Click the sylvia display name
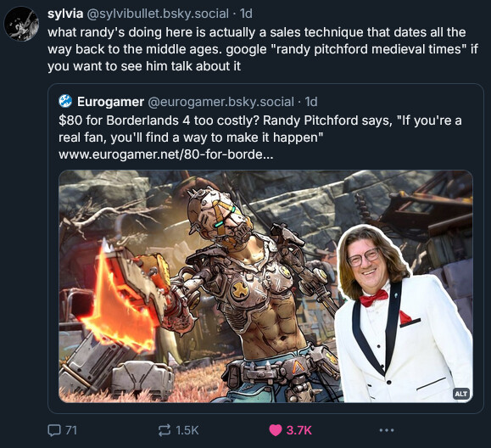491x448 pixels. 65,14
